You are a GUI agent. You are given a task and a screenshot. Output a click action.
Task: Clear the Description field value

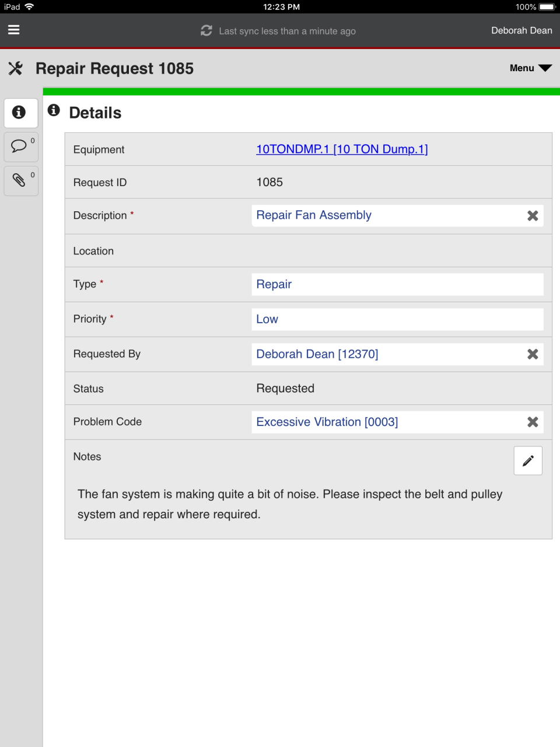click(x=532, y=215)
